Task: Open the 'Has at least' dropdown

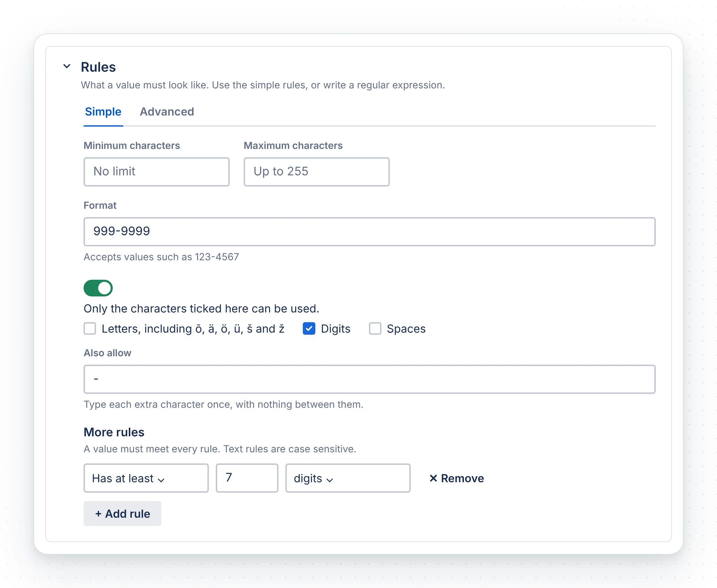Action: tap(146, 478)
